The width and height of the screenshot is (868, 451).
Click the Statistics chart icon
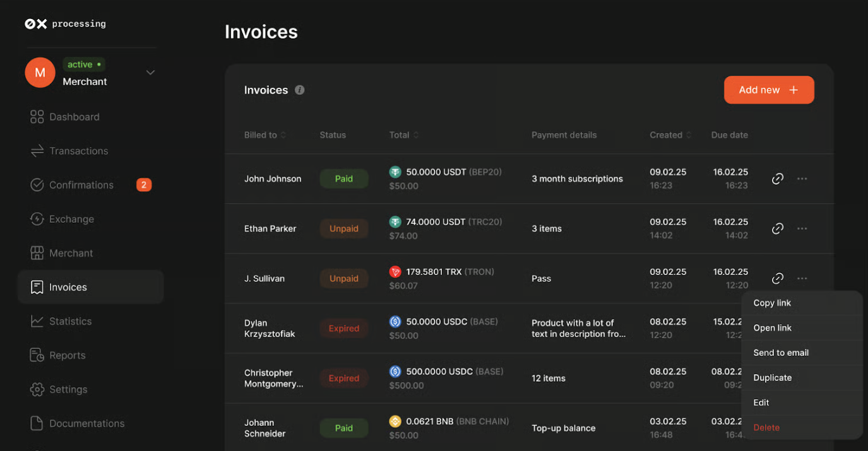coord(37,321)
